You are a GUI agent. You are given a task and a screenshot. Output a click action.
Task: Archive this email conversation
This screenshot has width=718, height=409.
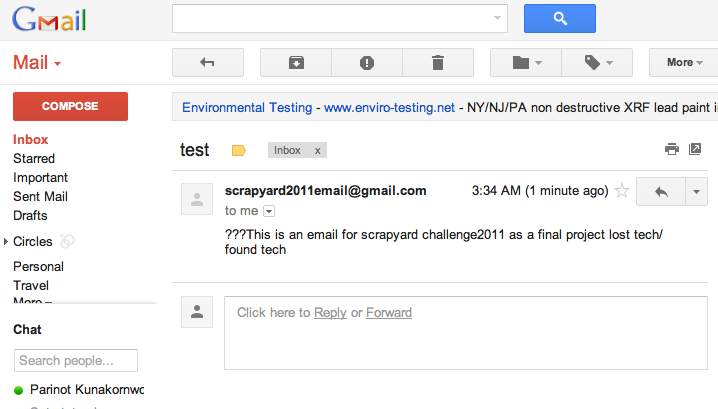coord(296,62)
